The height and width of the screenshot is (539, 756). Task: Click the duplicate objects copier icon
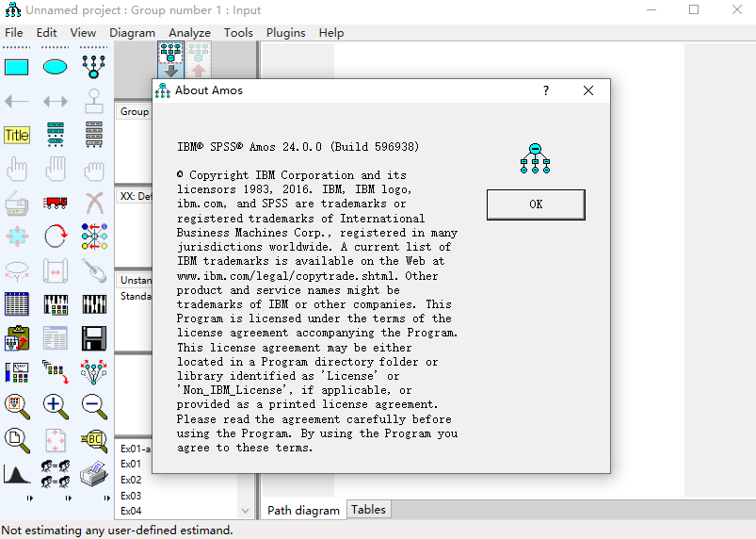tap(17, 204)
